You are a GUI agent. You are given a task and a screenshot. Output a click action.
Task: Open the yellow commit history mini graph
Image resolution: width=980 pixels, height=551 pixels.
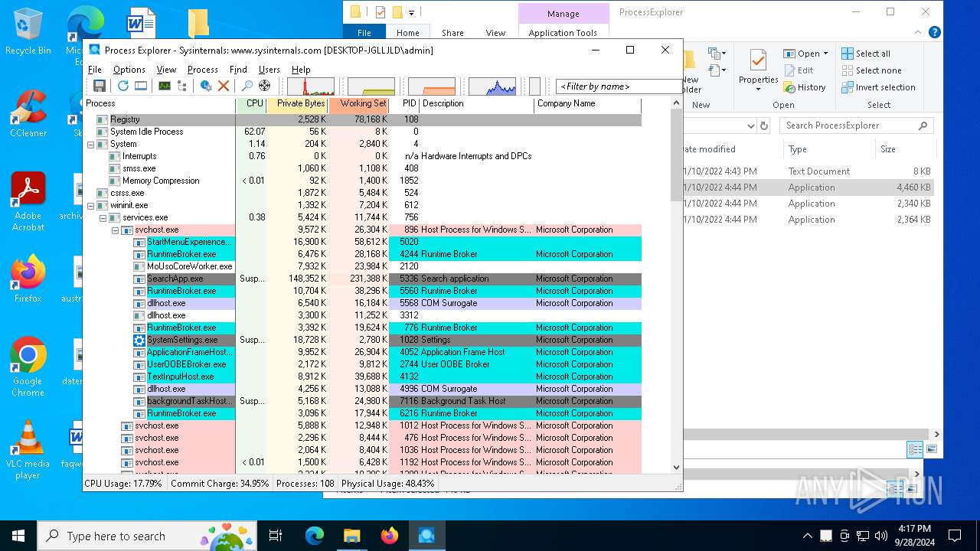tap(371, 86)
